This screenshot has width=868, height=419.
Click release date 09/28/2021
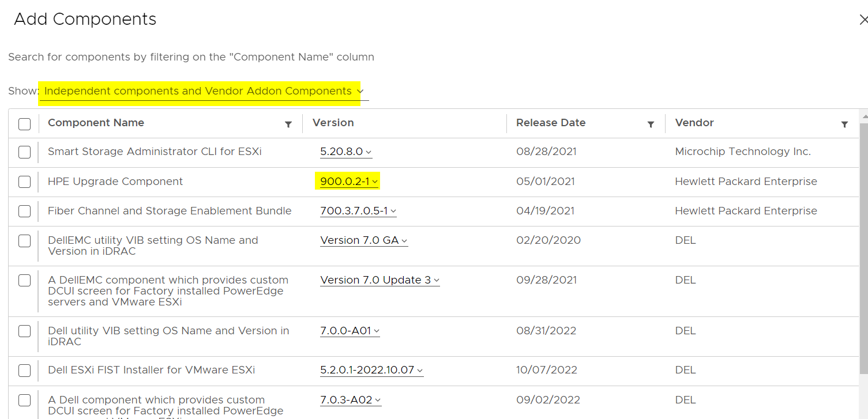[546, 280]
